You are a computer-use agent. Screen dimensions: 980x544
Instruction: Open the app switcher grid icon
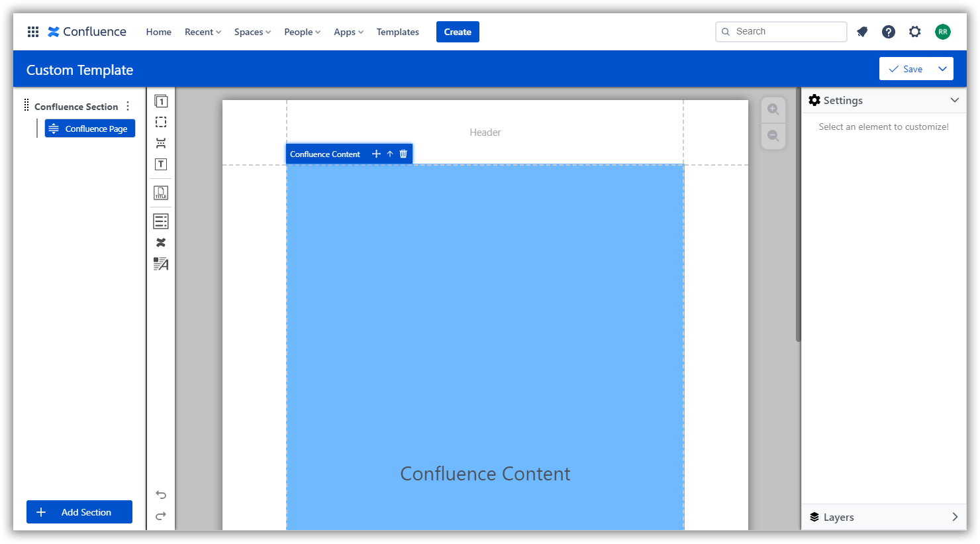tap(33, 32)
